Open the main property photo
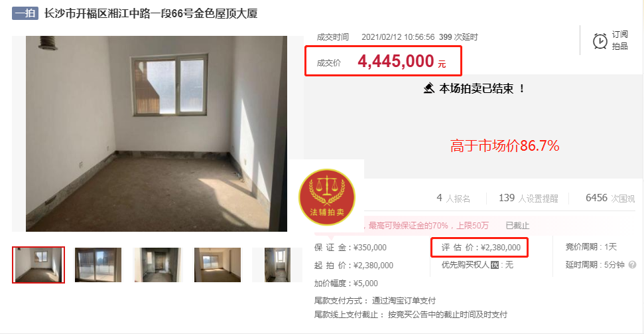The image size is (644, 334). [157, 133]
